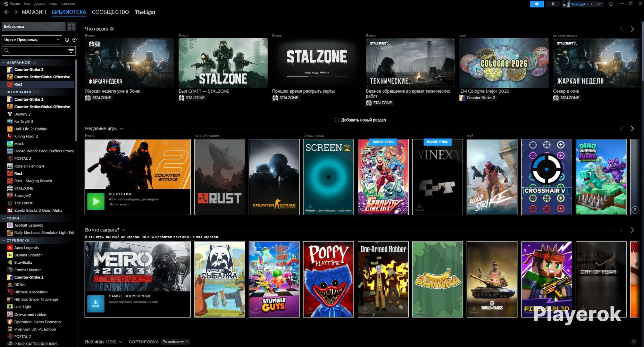This screenshot has height=347, width=644.
Task: Go to the БИБЛИОТЕКА tab
Action: tap(69, 12)
